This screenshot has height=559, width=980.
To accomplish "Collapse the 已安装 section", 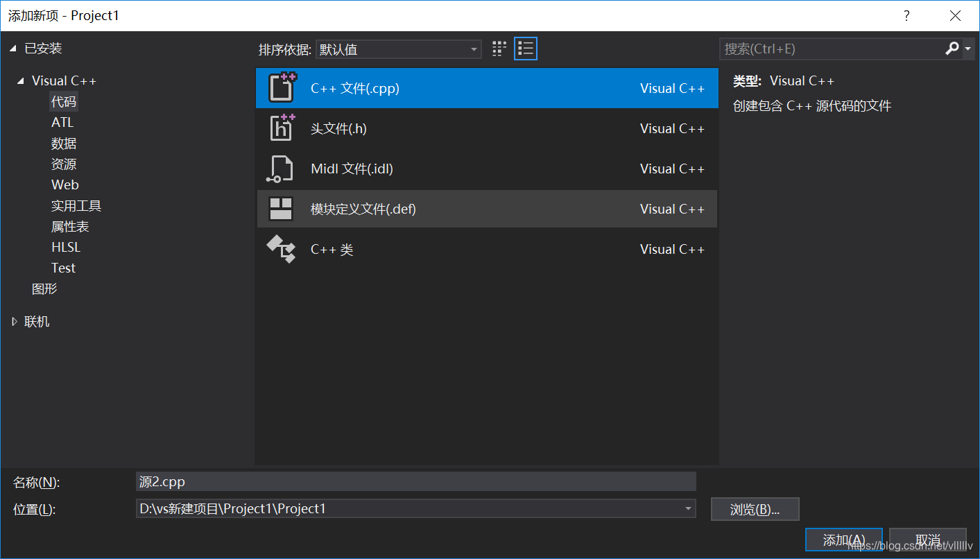I will point(13,49).
